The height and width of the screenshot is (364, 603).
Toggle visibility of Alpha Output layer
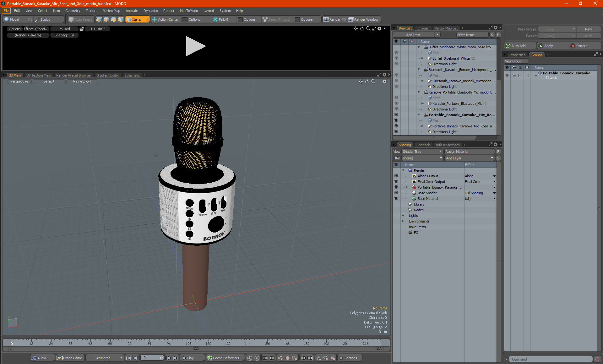(x=396, y=176)
